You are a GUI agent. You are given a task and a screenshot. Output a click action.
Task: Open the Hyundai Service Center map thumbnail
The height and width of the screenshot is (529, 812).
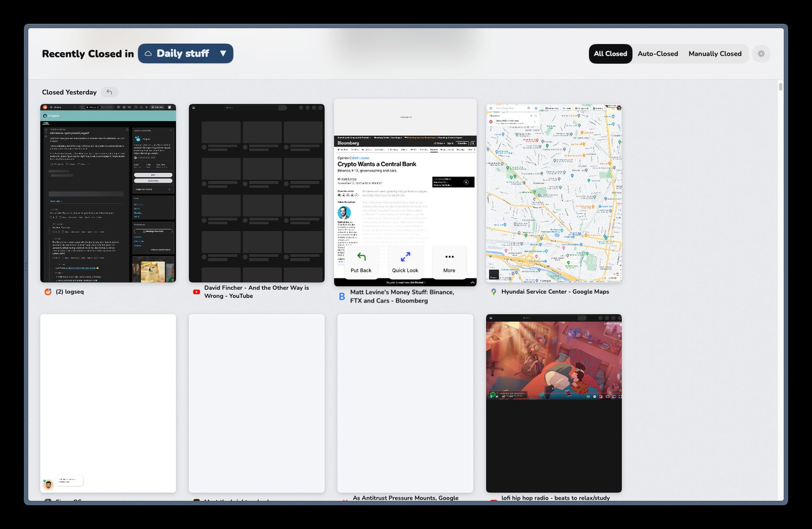coord(554,193)
